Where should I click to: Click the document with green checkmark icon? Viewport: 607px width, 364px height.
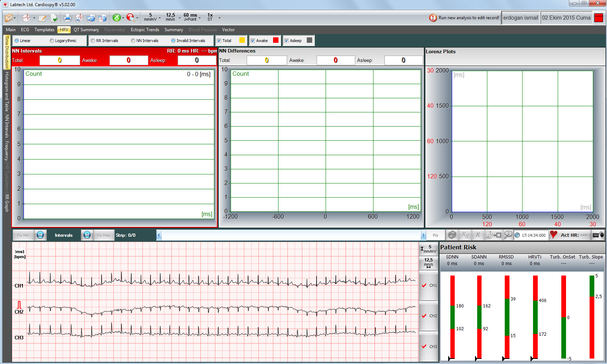click(x=54, y=17)
